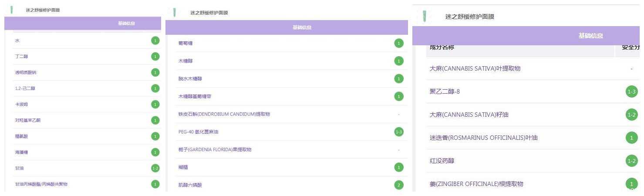The width and height of the screenshot is (644, 196).
Task: Click the 甘油丙烯酸酯/丙烯酸共聚物 ingredient row
Action: 41,184
